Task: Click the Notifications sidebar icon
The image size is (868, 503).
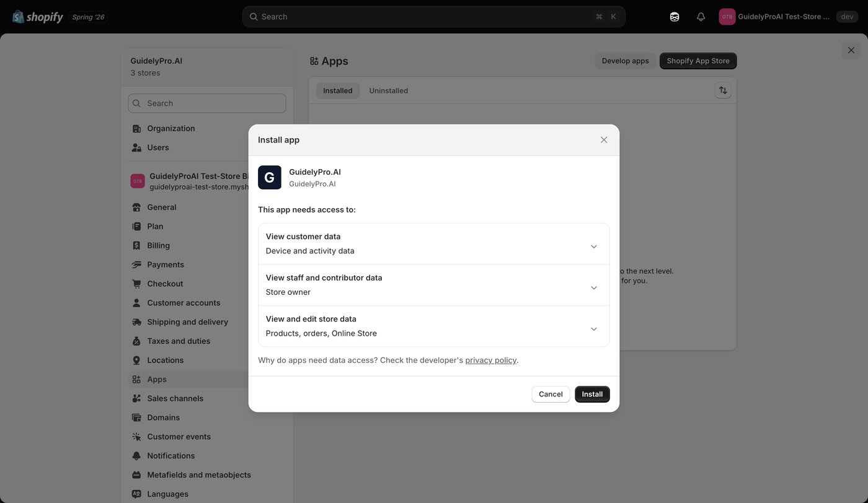Action: tap(136, 456)
